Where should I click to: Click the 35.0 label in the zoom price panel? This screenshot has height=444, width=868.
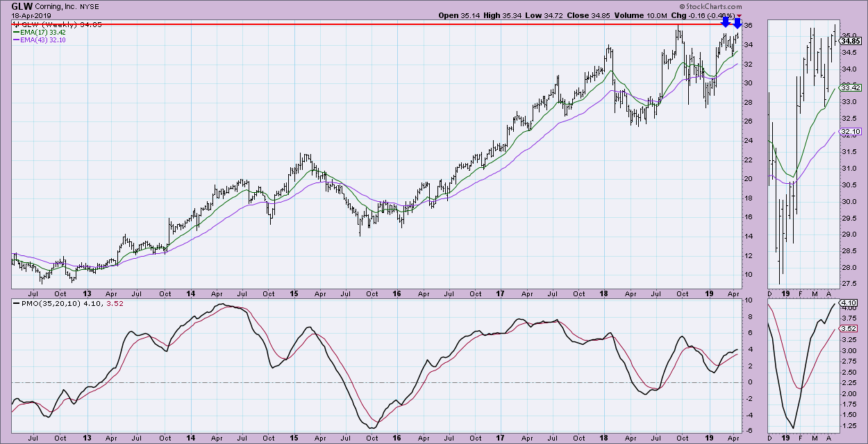[x=849, y=35]
